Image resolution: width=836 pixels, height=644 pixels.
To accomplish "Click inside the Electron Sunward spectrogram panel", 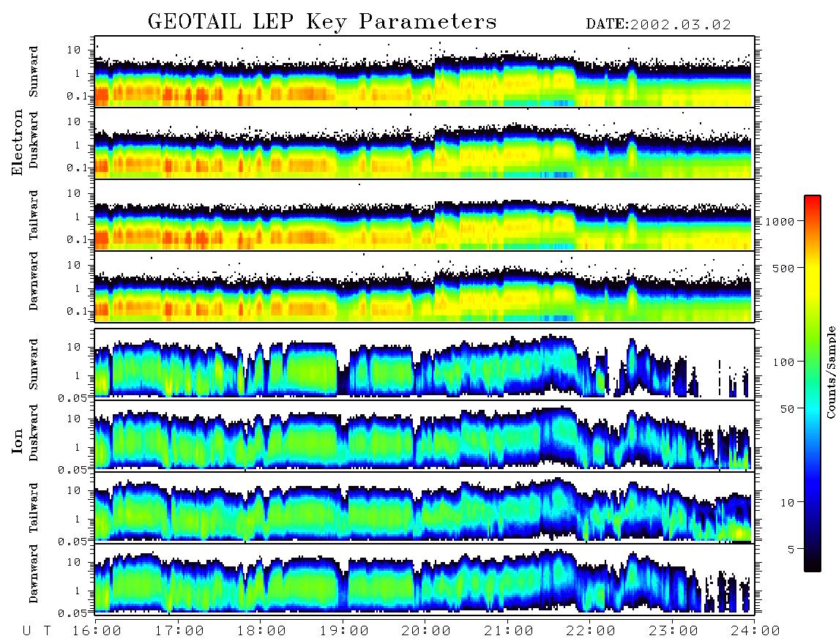I will [x=425, y=72].
